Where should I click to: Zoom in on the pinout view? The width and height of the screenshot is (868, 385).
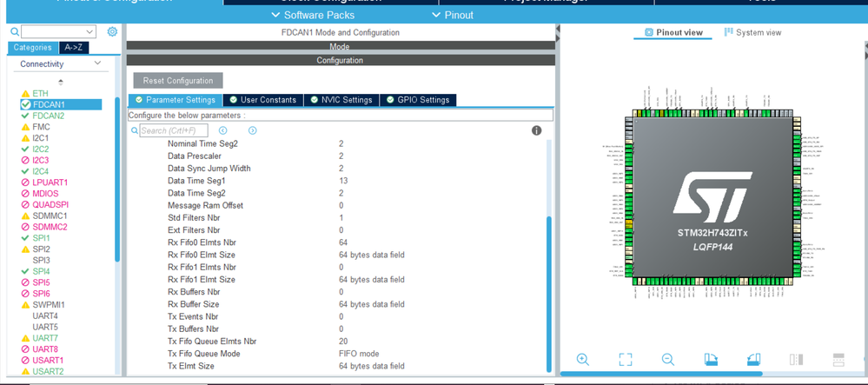(x=582, y=360)
